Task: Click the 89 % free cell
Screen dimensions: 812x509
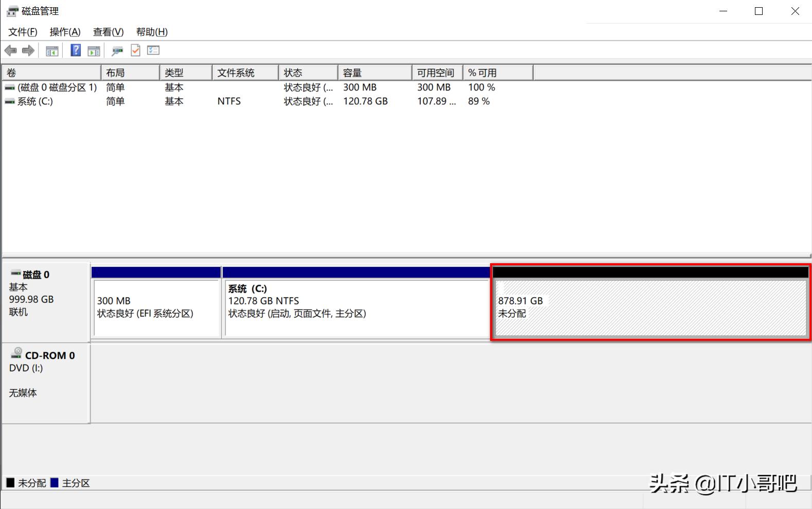Action: (479, 101)
